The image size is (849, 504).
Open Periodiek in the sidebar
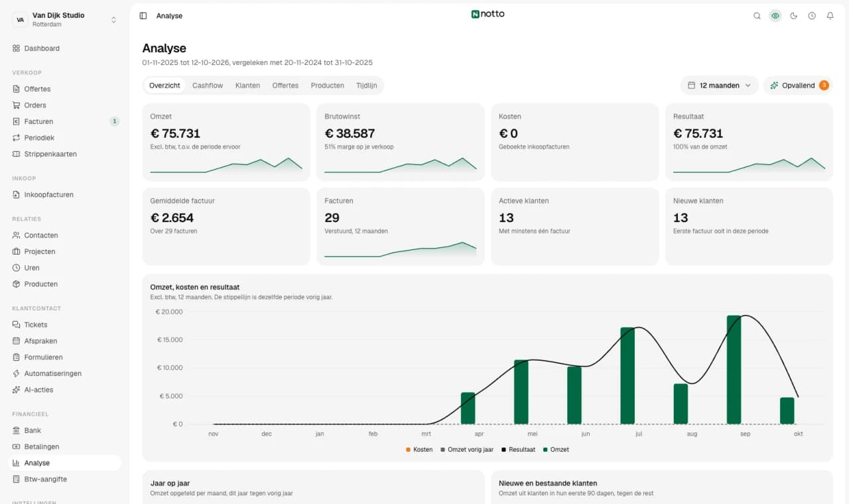point(65,138)
